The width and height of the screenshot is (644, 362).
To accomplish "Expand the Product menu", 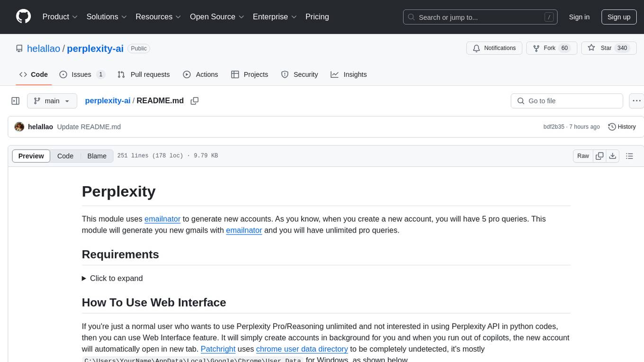I will point(60,17).
